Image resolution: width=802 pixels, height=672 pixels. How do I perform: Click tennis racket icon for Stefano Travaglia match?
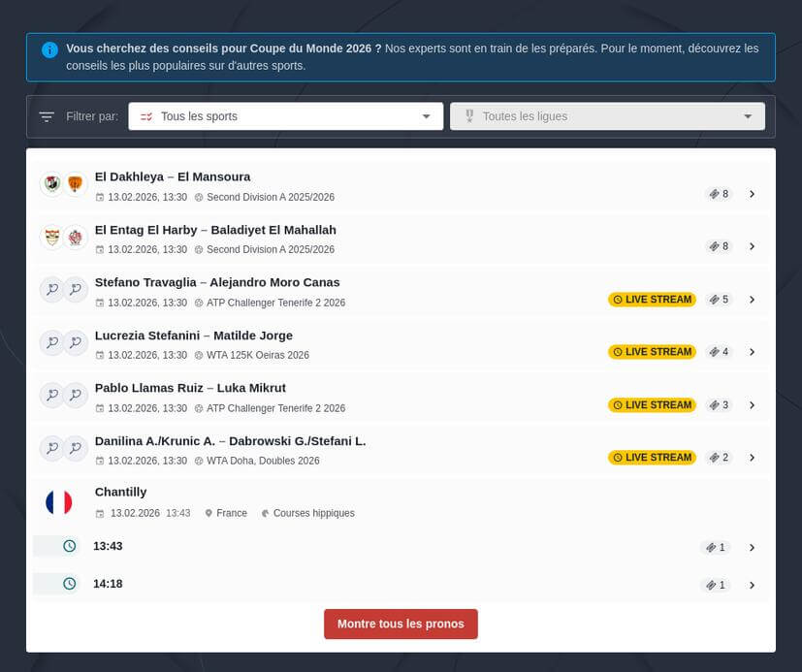(x=51, y=289)
